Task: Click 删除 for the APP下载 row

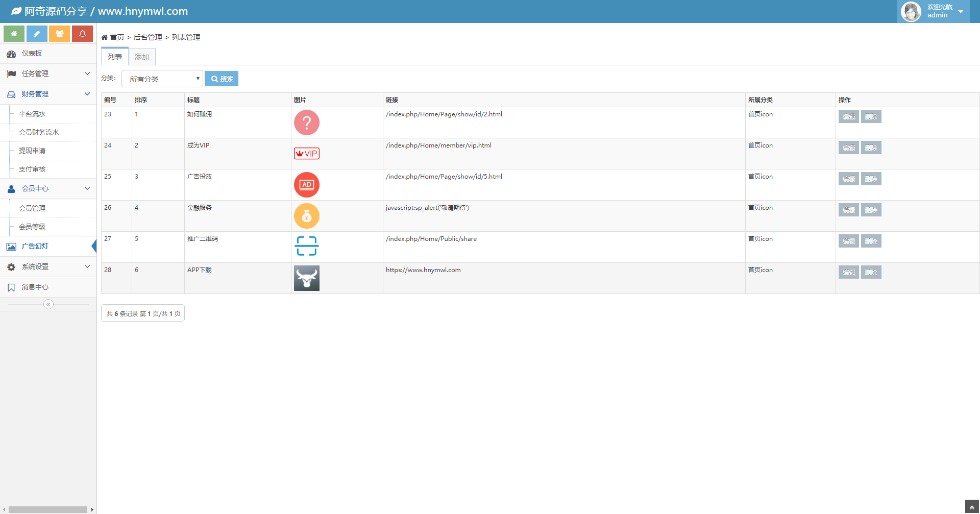Action: pyautogui.click(x=871, y=273)
